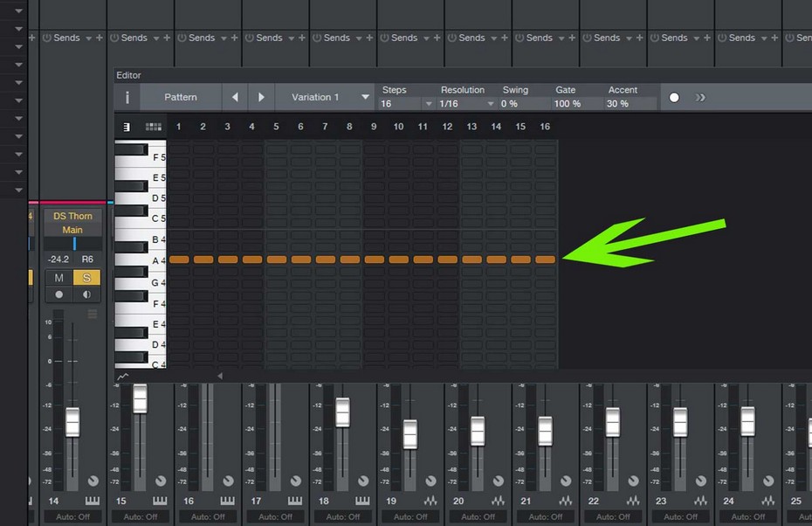
Task: Go to the previous pattern variation
Action: click(x=235, y=97)
